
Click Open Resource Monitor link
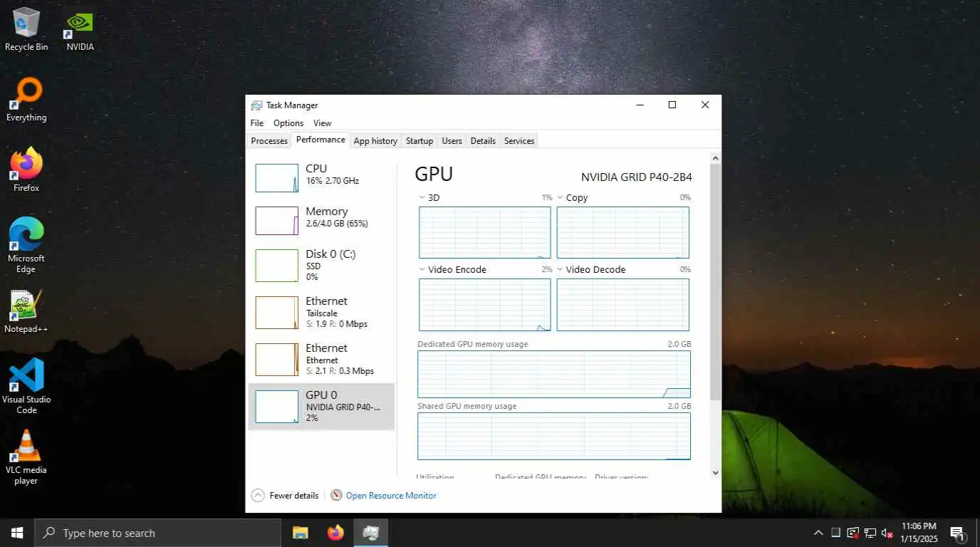pyautogui.click(x=391, y=495)
